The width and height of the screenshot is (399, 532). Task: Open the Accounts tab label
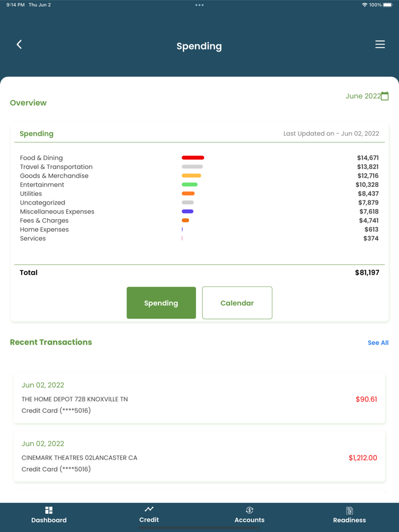[250, 520]
